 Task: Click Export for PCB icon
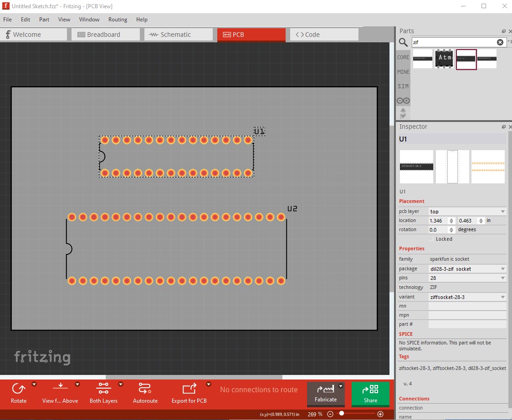click(x=189, y=389)
